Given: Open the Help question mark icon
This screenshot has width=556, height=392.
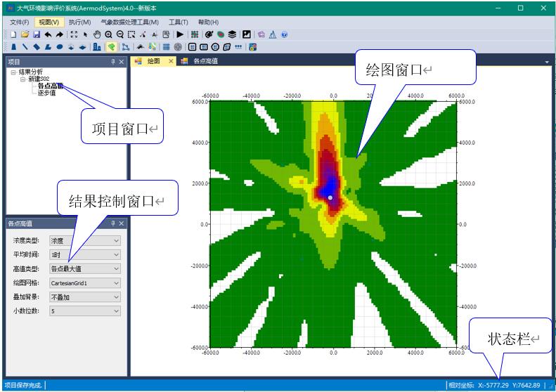Looking at the screenshot, I should click(x=284, y=34).
